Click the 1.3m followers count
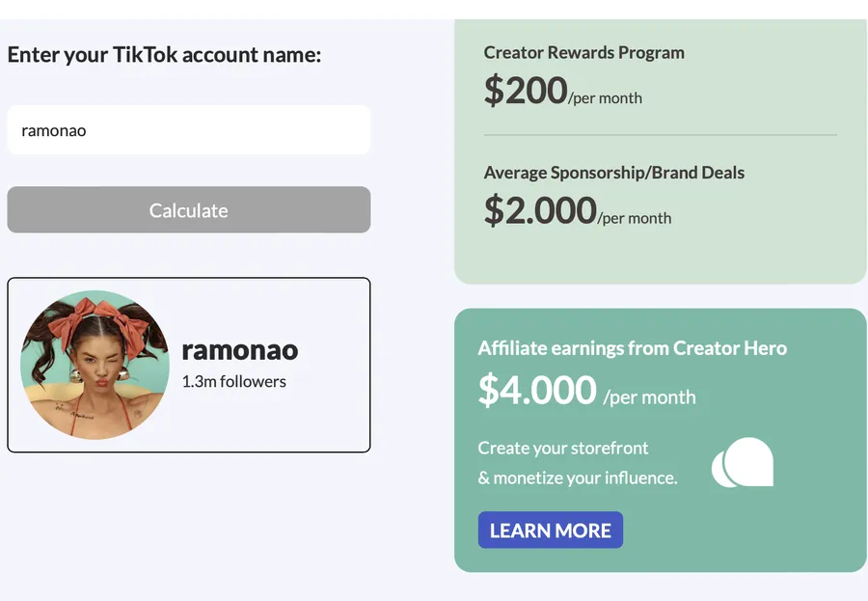 point(234,381)
